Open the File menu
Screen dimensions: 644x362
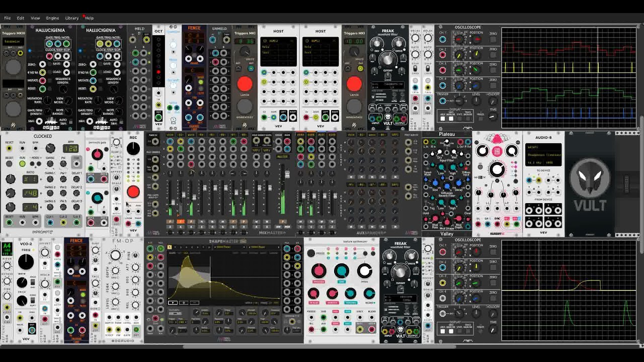(8, 18)
